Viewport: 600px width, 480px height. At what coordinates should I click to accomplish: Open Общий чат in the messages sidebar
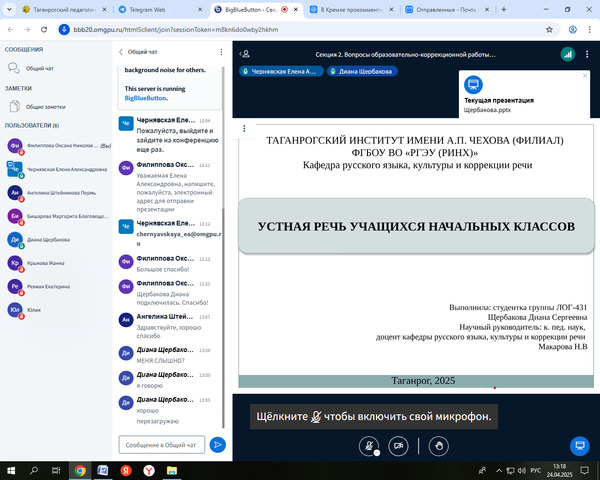(40, 69)
